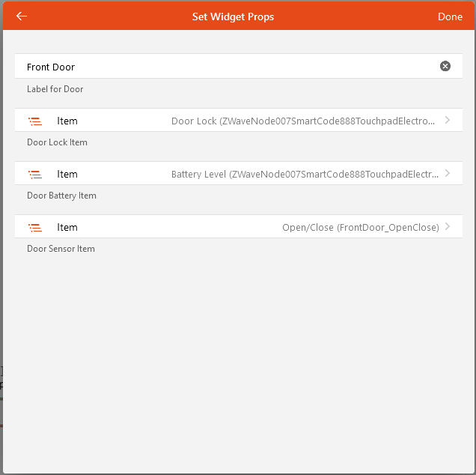The height and width of the screenshot is (475, 476).
Task: Click the Label for Door caption
Action: [x=55, y=89]
